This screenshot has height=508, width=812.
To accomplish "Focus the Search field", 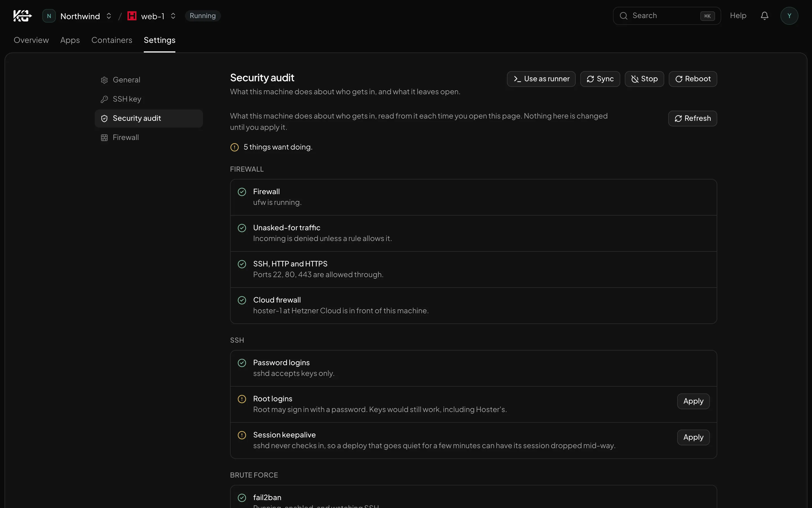I will tap(667, 16).
